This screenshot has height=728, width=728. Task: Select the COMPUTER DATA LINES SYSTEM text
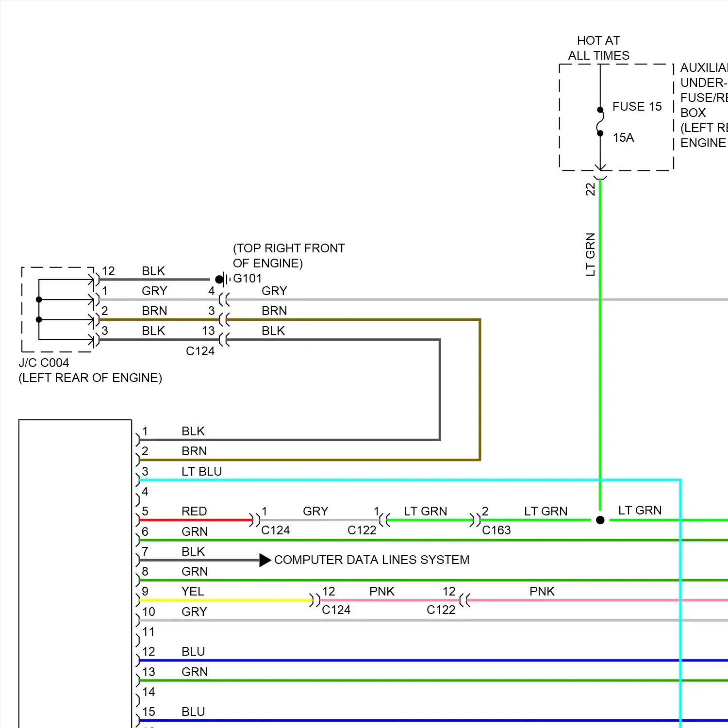tap(372, 560)
